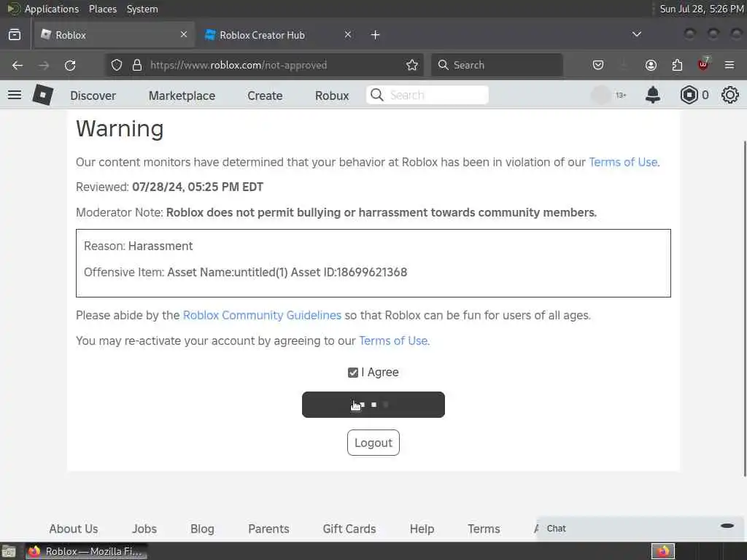The image size is (747, 560).
Task: Go to Roblox home logo
Action: (42, 95)
